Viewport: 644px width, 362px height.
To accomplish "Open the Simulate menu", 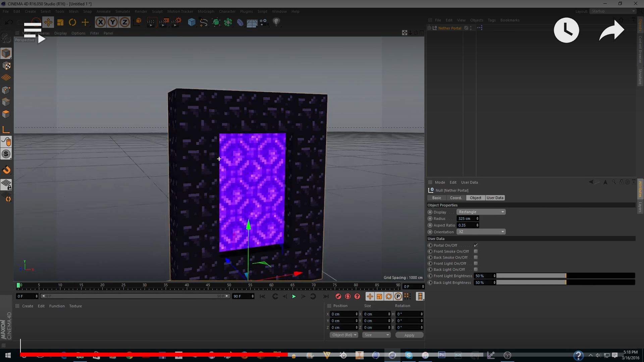I will (x=123, y=11).
